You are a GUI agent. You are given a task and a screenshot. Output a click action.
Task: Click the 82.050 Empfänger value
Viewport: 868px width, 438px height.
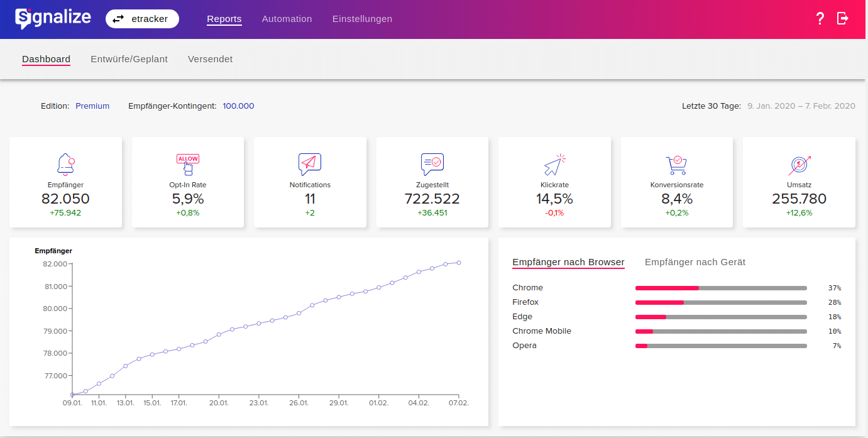click(x=65, y=199)
